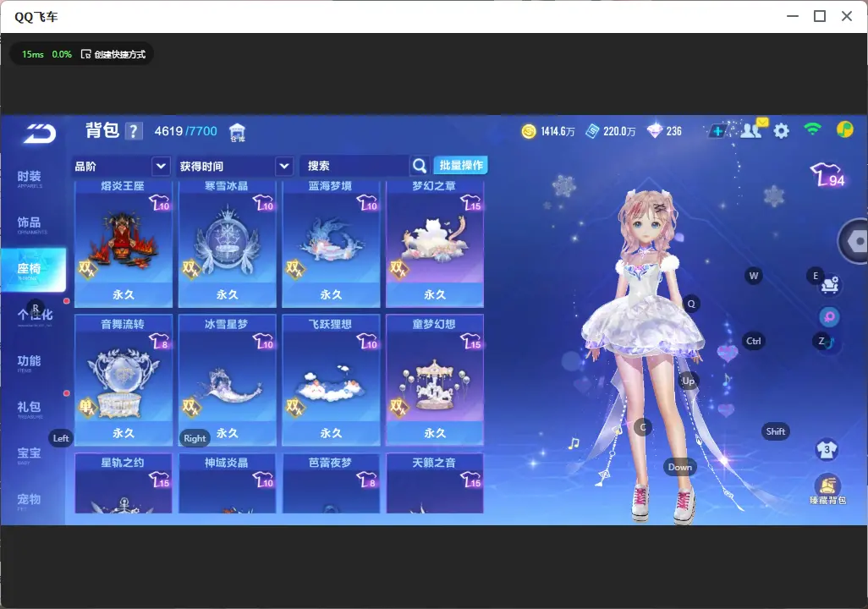868x609 pixels.
Task: Select the 座椅 throne tab
Action: (x=33, y=270)
